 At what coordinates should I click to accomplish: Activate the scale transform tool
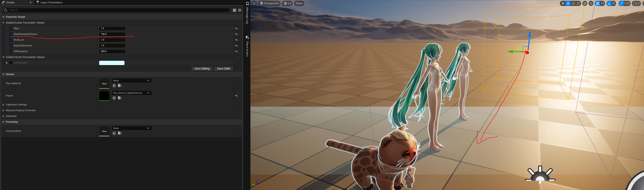(x=578, y=3)
